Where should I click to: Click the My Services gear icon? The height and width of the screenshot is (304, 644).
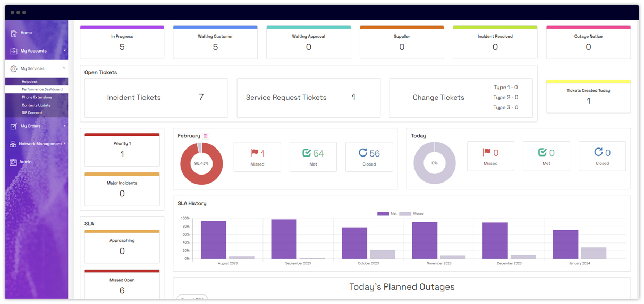pyautogui.click(x=14, y=68)
